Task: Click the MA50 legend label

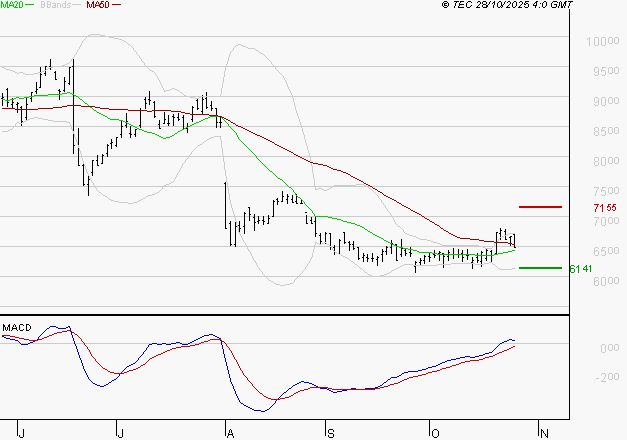Action: tap(98, 4)
